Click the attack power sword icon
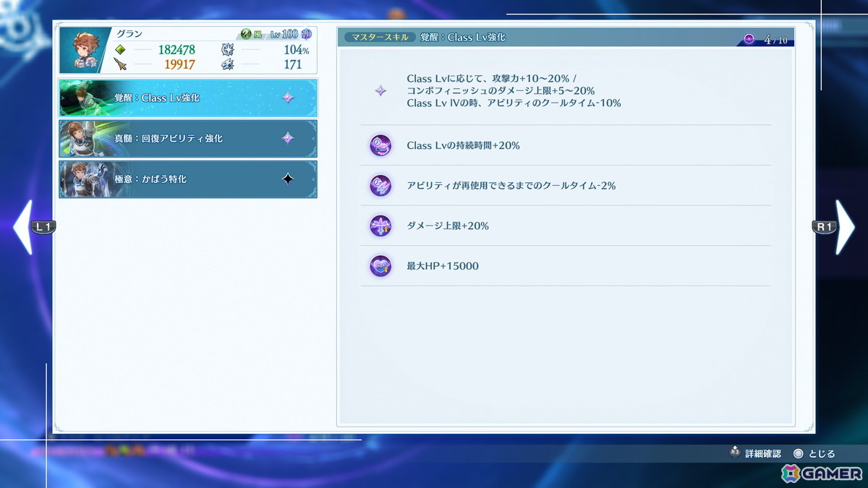This screenshot has height=488, width=868. pos(121,65)
